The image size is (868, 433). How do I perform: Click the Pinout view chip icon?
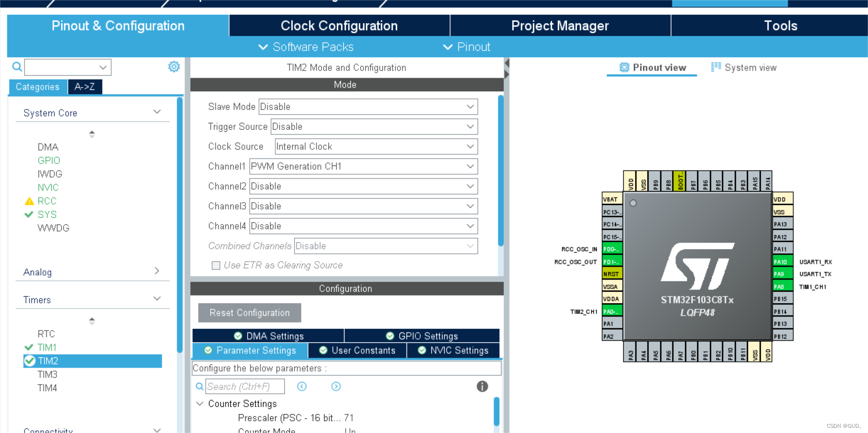coord(624,67)
